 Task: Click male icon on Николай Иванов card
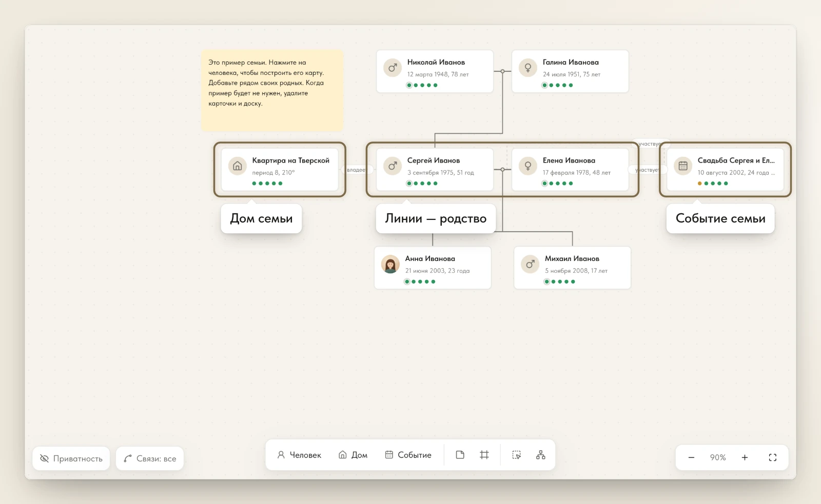(393, 68)
